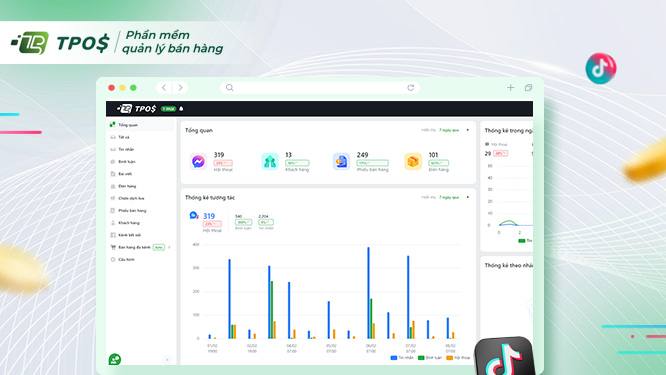The width and height of the screenshot is (666, 375).
Task: Reload the page with the refresh icon
Action: click(x=411, y=87)
